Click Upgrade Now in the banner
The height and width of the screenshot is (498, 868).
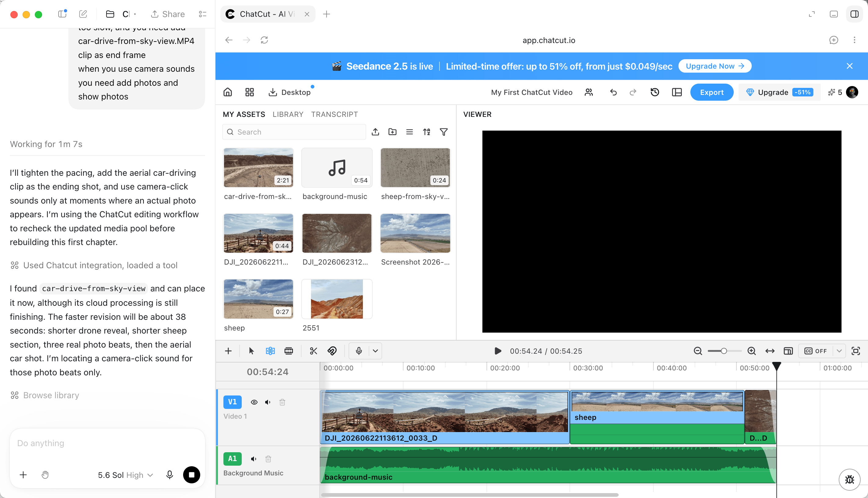715,66
